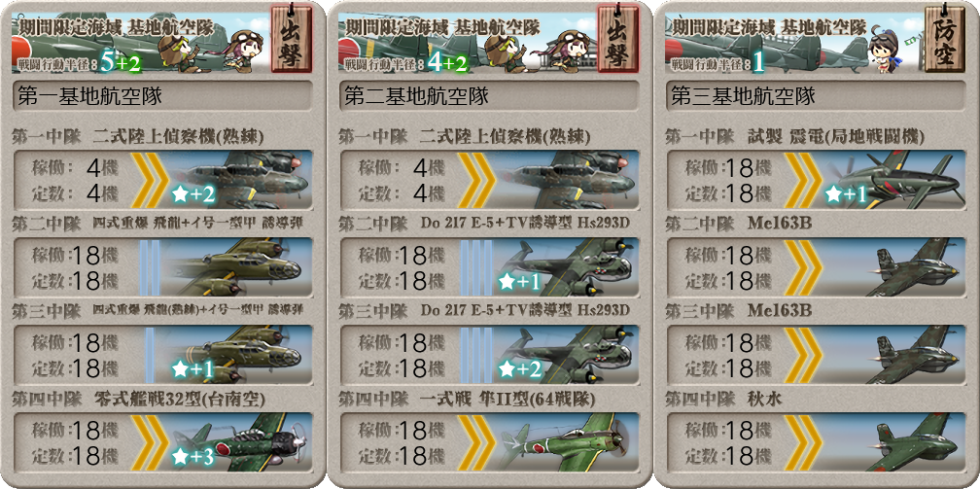Toggle the third base's 防空 defense tag
Image resolution: width=980 pixels, height=489 pixels.
tap(944, 38)
